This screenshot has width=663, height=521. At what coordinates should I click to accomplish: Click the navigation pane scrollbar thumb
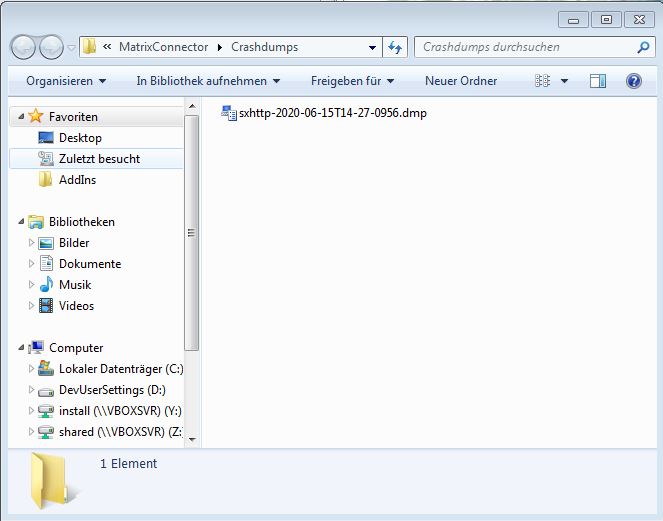click(192, 233)
